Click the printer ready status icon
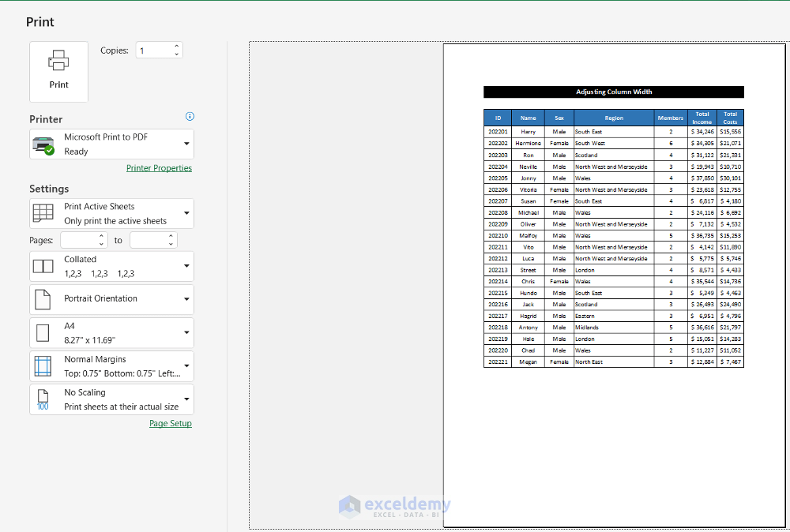Viewport: 790px width, 532px height. point(43,145)
